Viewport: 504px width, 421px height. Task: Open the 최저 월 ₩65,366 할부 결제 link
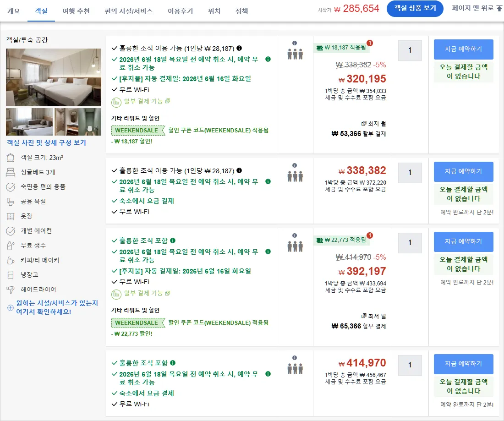point(359,322)
